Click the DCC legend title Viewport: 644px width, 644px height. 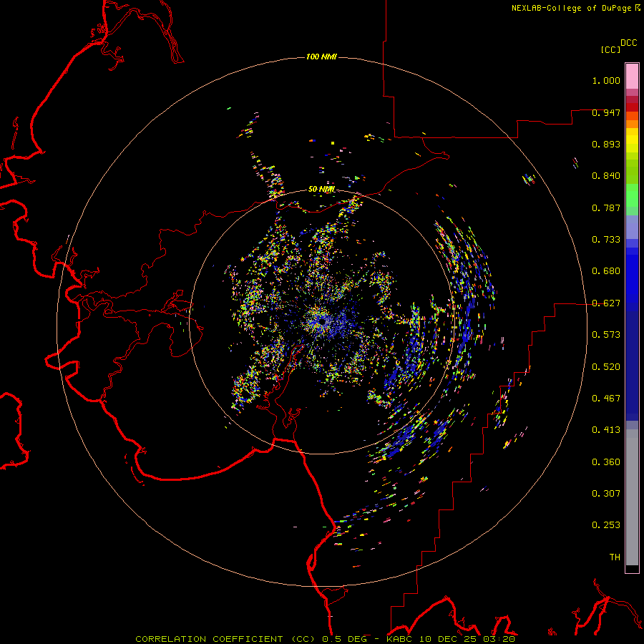(629, 43)
